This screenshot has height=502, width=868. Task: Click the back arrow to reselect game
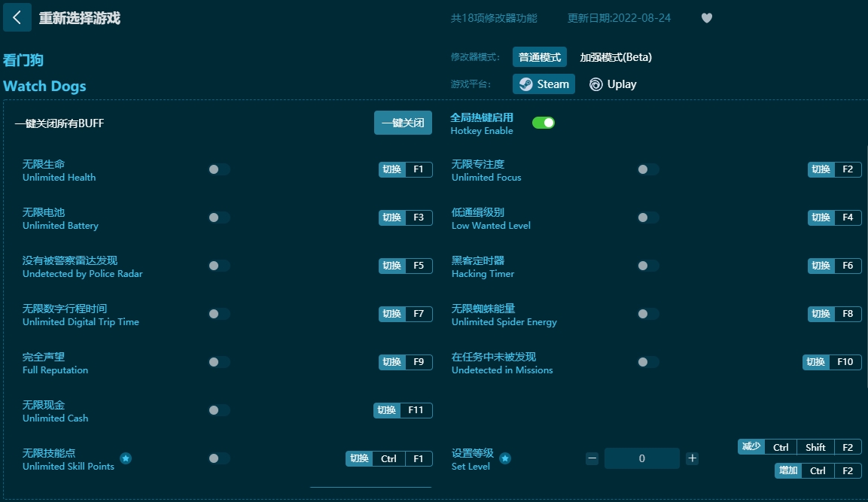coord(17,17)
